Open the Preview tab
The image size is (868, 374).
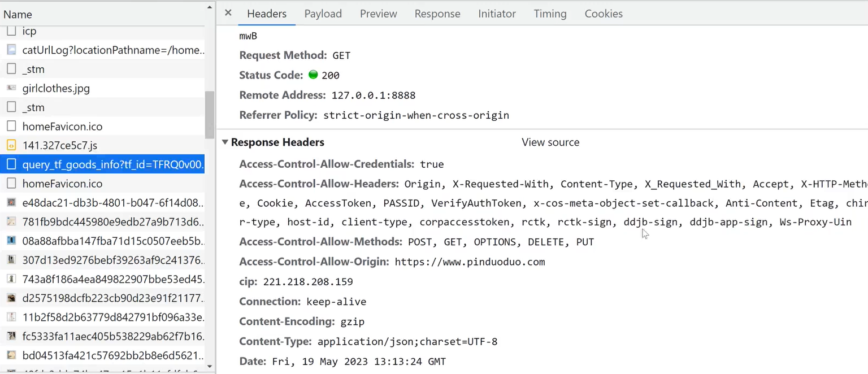(x=378, y=14)
